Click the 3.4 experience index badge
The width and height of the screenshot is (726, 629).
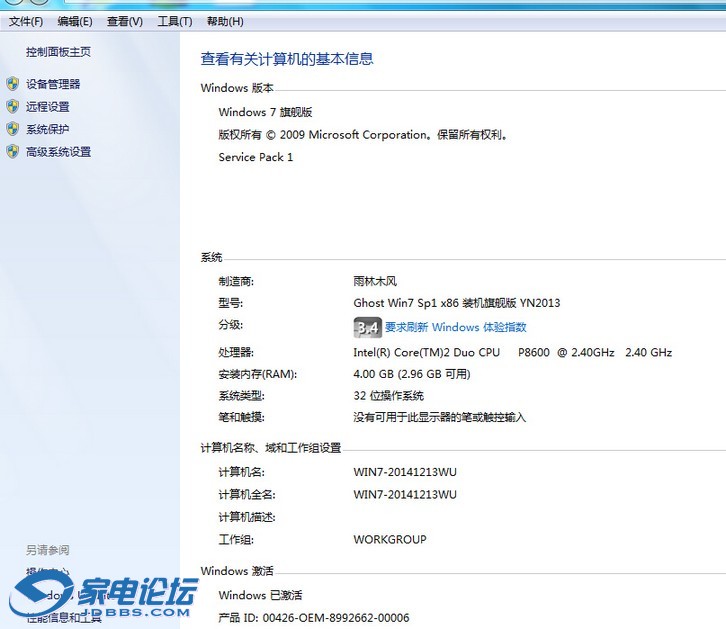(368, 327)
